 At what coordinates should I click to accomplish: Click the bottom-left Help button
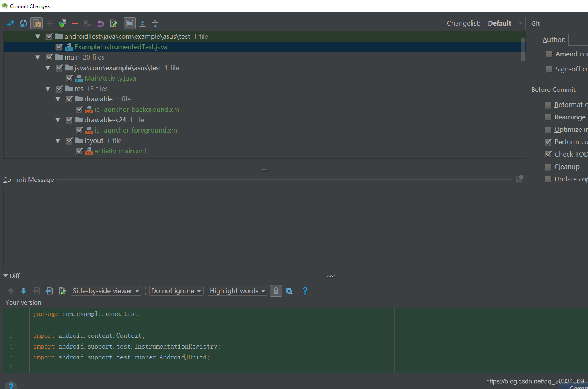click(11, 386)
